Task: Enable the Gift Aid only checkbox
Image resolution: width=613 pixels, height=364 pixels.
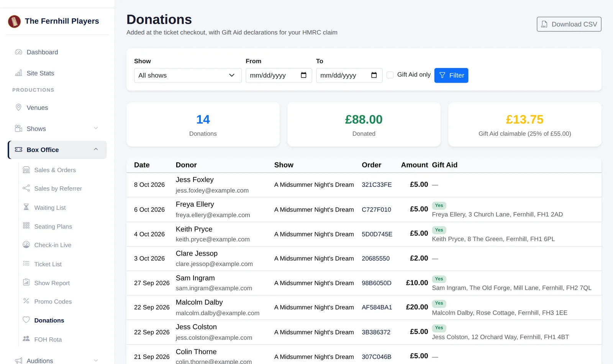Action: (x=390, y=75)
